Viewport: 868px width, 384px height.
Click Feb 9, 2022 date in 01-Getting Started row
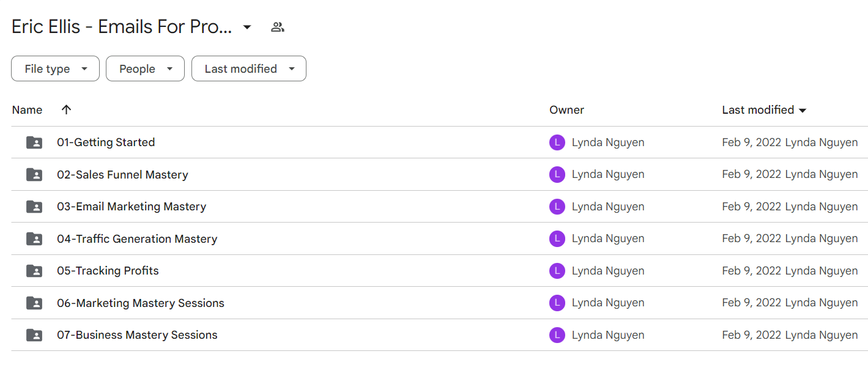[x=751, y=142]
